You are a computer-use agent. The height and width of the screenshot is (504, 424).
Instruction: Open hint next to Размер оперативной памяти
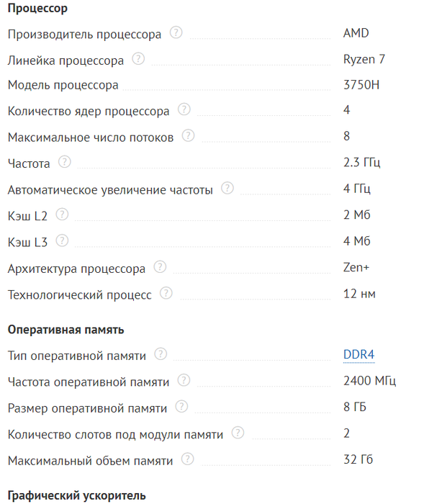(181, 407)
